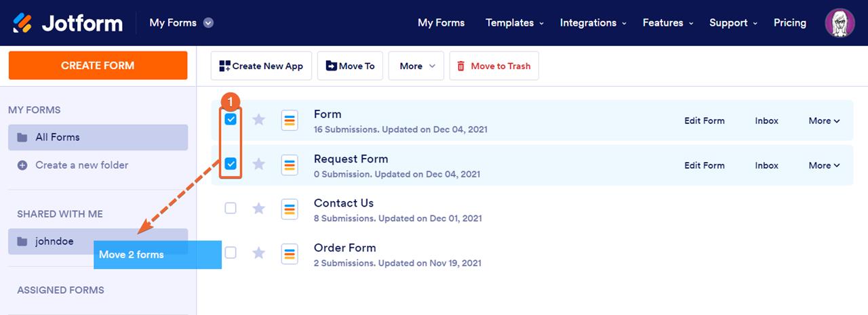Screen dimensions: 868x315
Task: Star the Order Form entry
Action: click(258, 253)
